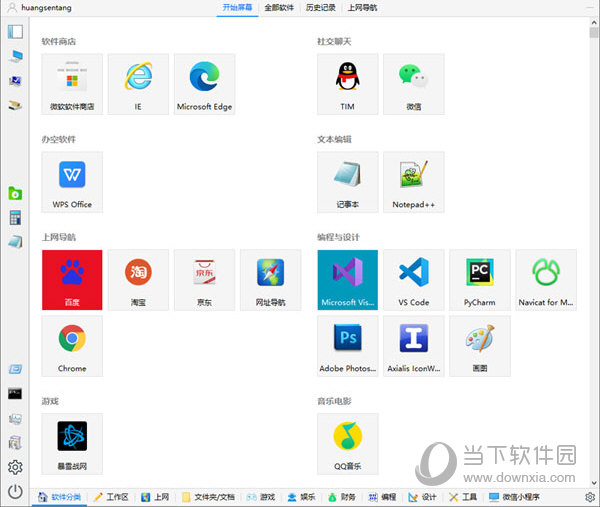Image resolution: width=600 pixels, height=507 pixels.
Task: Open the notepad icon in left sidebar
Action: coord(15,242)
